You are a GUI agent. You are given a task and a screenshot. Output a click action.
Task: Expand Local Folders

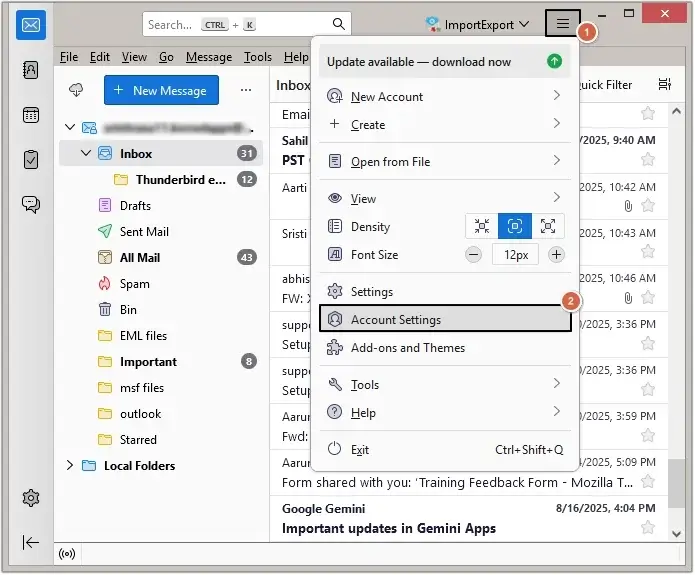(x=70, y=465)
